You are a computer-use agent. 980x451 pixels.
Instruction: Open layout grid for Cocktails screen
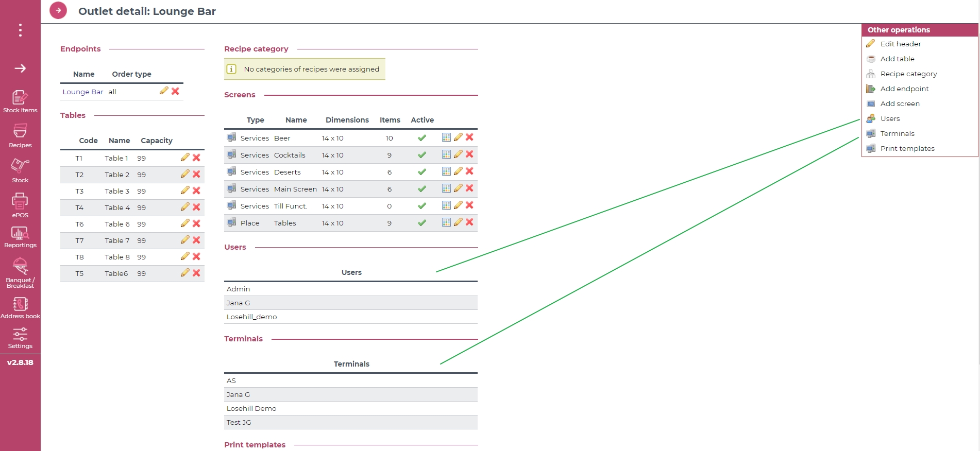446,154
